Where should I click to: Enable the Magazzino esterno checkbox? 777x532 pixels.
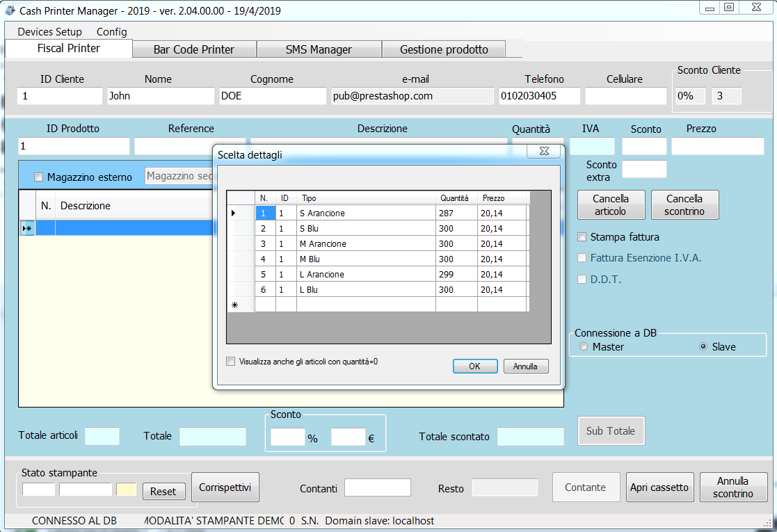pyautogui.click(x=39, y=177)
